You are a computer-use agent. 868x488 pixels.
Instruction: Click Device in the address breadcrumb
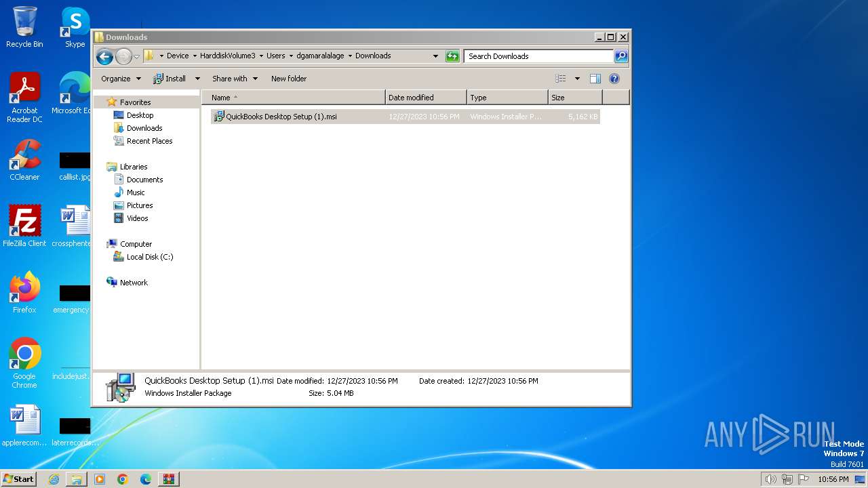(178, 56)
